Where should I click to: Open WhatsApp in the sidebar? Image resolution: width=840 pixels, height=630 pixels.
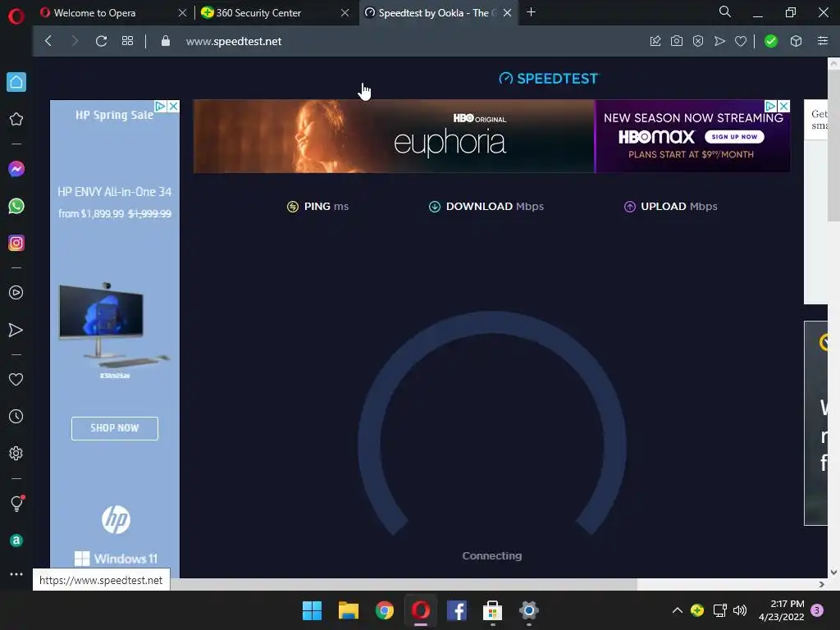16,206
